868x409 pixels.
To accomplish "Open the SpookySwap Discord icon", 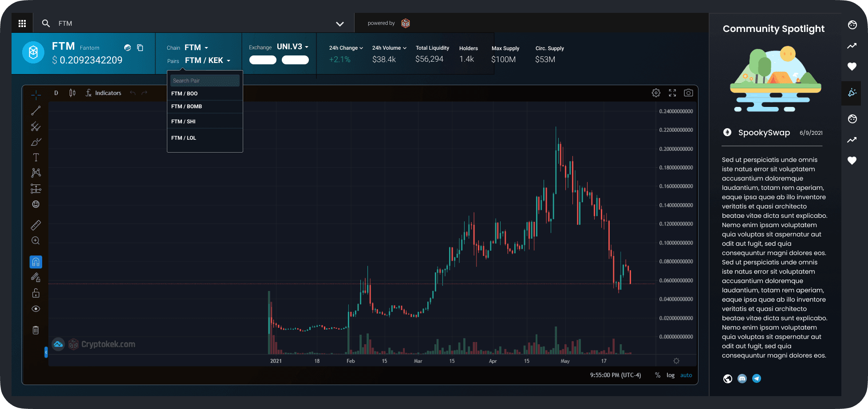I will pos(742,378).
